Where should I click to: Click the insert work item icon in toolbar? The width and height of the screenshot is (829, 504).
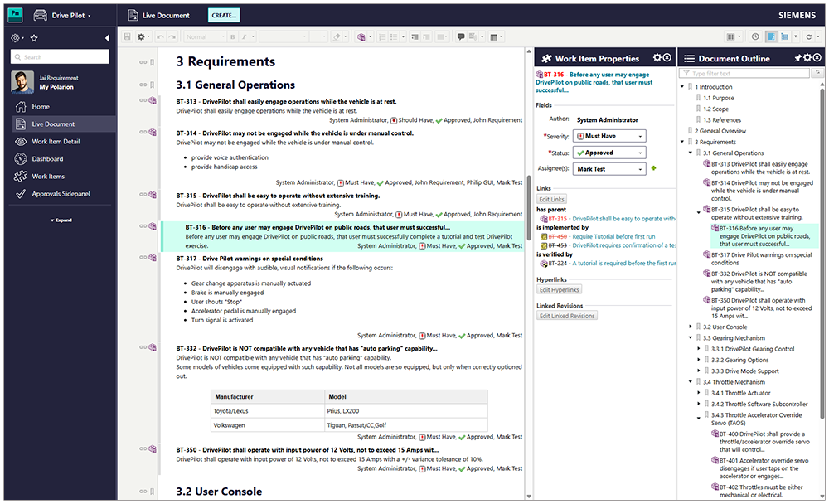(361, 36)
